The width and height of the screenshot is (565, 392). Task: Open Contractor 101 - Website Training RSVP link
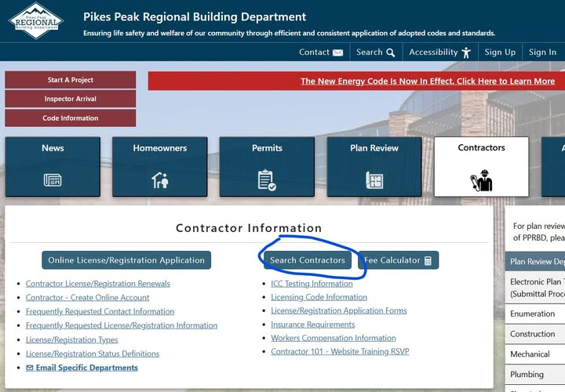340,351
